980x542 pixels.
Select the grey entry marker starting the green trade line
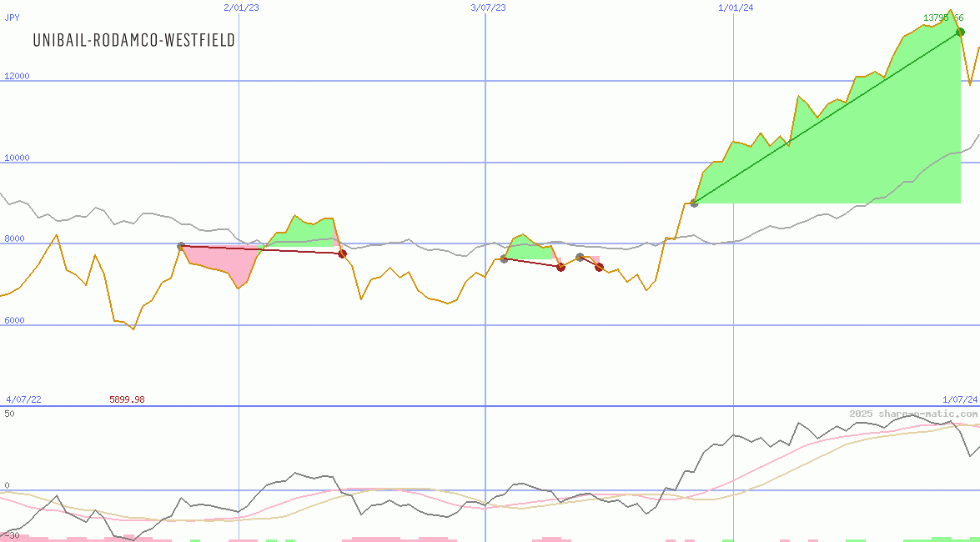pos(694,203)
